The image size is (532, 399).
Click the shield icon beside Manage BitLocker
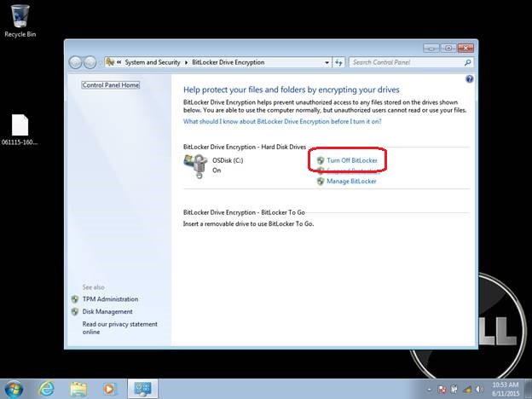click(321, 182)
